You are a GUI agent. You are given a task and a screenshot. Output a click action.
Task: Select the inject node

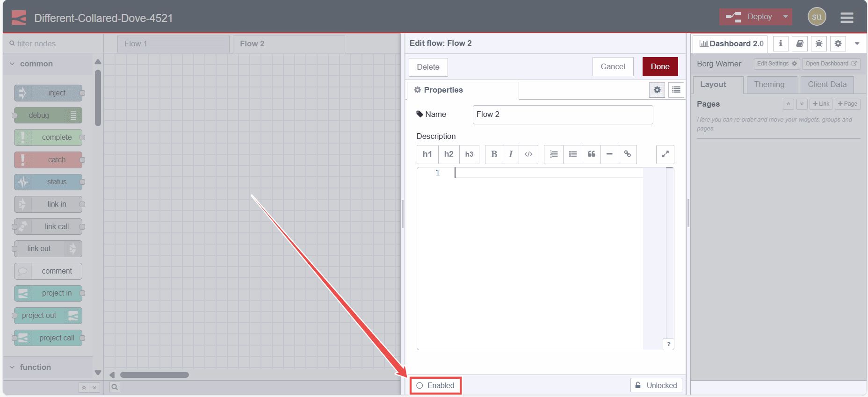(x=48, y=93)
